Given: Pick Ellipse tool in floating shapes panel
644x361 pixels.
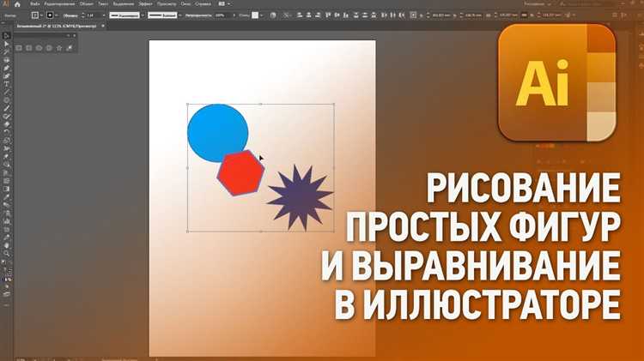Looking at the screenshot, I should pyautogui.click(x=39, y=48).
